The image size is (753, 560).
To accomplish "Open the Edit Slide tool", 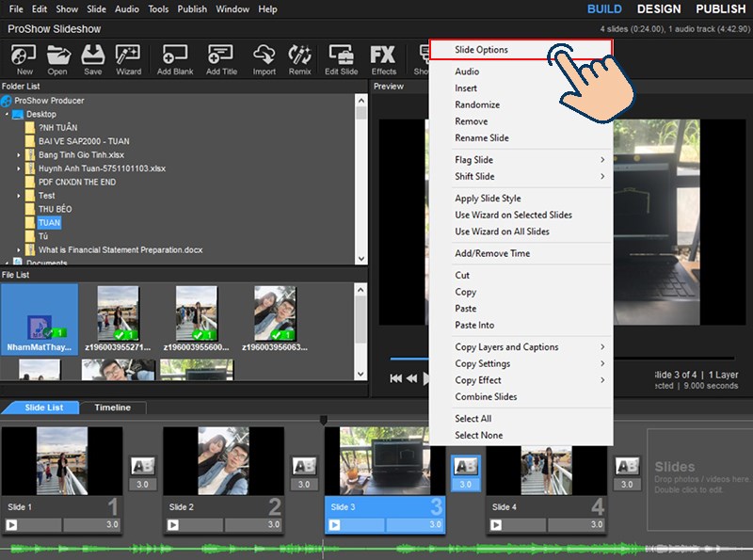I will (x=341, y=59).
